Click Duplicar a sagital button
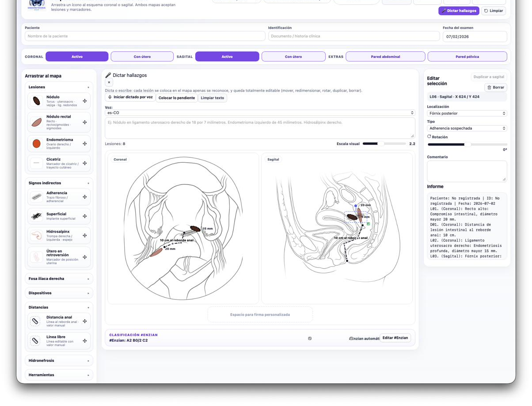 [x=489, y=77]
